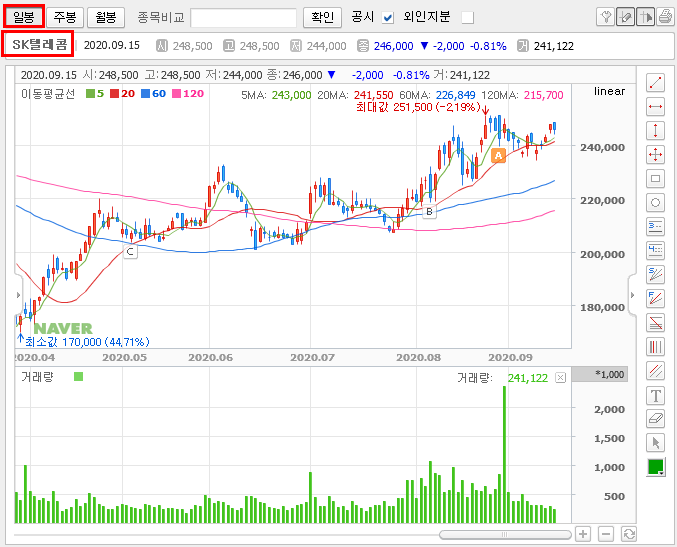
Task: Select the horizontal line tool
Action: [x=655, y=107]
